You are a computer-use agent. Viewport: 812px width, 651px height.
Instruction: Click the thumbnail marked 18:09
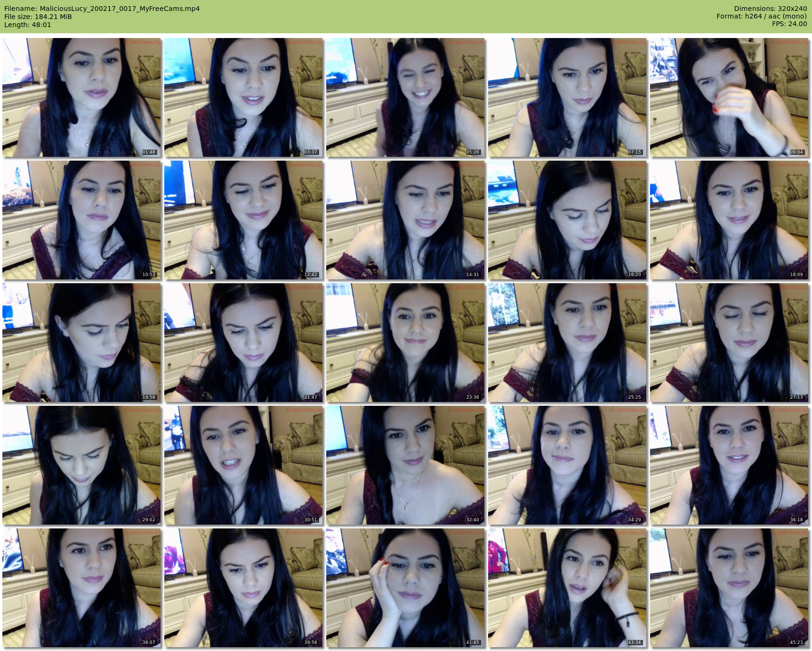[729, 220]
